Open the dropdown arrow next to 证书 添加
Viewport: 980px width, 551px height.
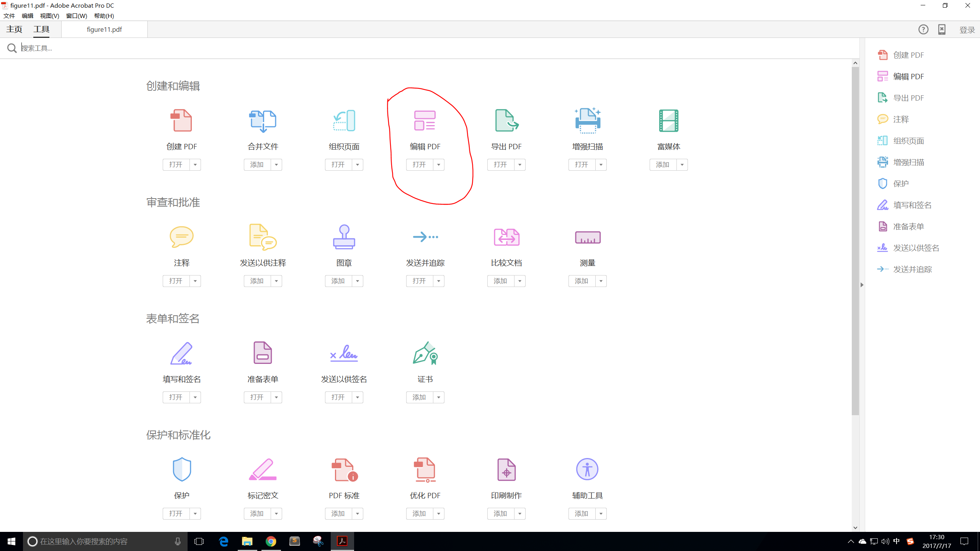point(439,397)
